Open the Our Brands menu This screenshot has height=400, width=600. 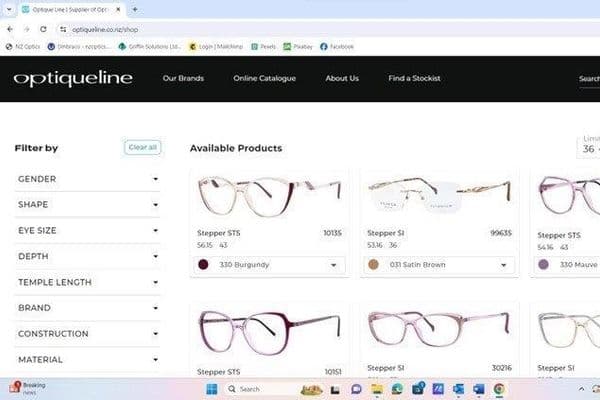183,78
